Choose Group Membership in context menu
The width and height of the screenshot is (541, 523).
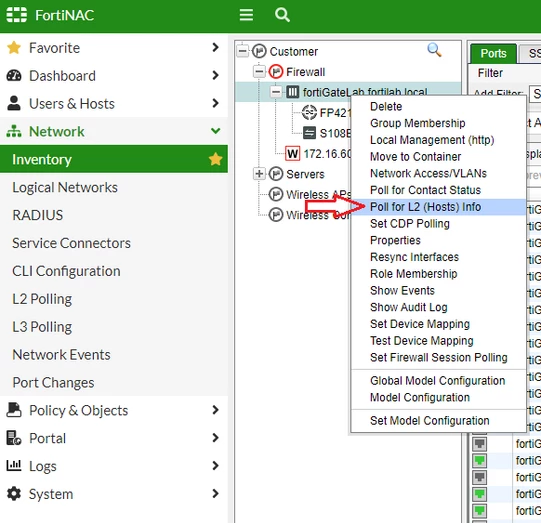[x=439, y=123]
